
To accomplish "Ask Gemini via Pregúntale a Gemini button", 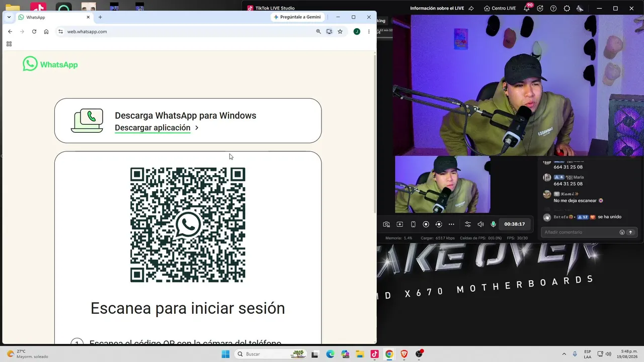I will click(297, 17).
